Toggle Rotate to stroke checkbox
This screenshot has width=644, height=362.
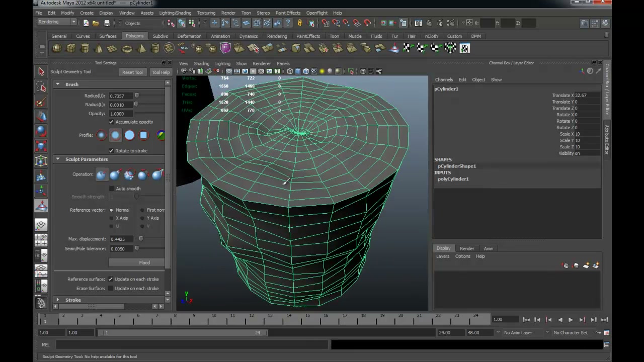point(111,151)
